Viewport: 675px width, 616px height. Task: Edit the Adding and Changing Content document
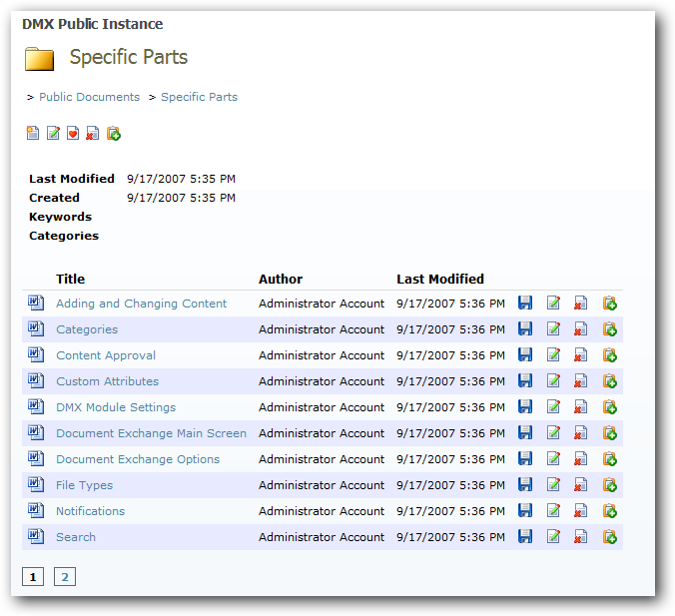click(553, 304)
